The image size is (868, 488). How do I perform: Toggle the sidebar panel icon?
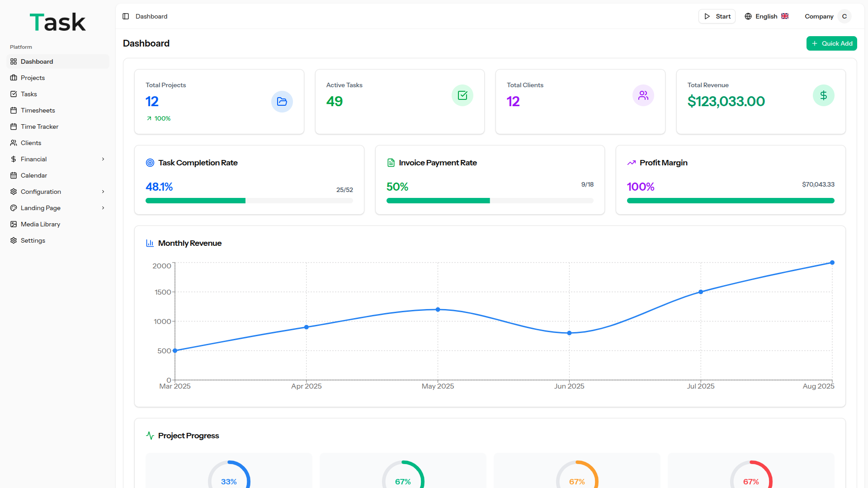[x=126, y=16]
